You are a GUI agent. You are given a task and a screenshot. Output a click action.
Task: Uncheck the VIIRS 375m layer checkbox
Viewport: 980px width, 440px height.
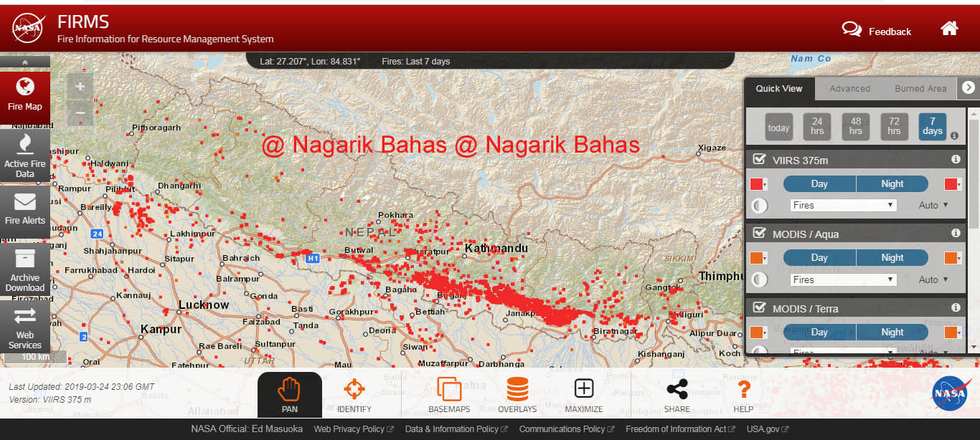759,159
